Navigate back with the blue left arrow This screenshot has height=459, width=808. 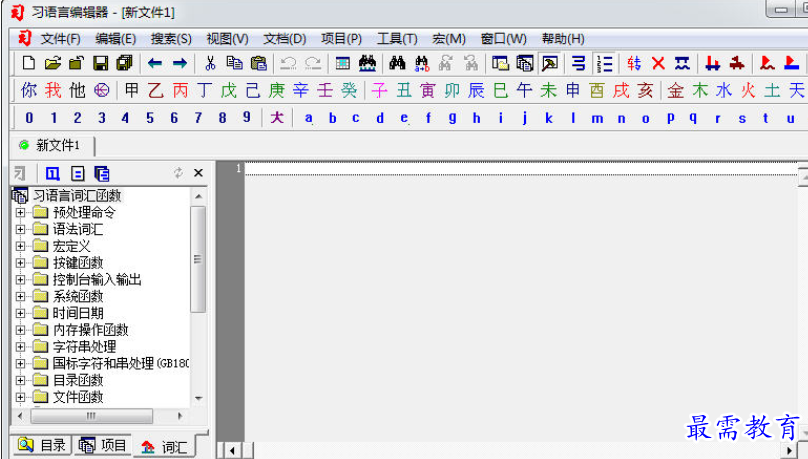[155, 63]
